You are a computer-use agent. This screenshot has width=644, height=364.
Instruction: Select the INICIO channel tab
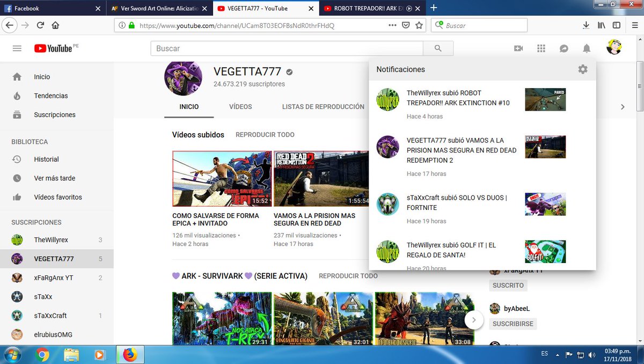(x=189, y=107)
